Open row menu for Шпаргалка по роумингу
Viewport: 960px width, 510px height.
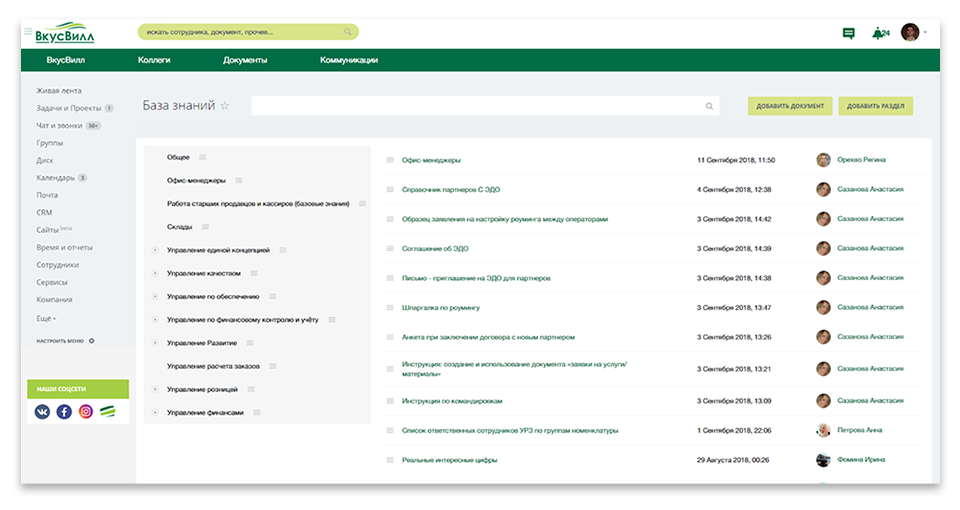(390, 307)
